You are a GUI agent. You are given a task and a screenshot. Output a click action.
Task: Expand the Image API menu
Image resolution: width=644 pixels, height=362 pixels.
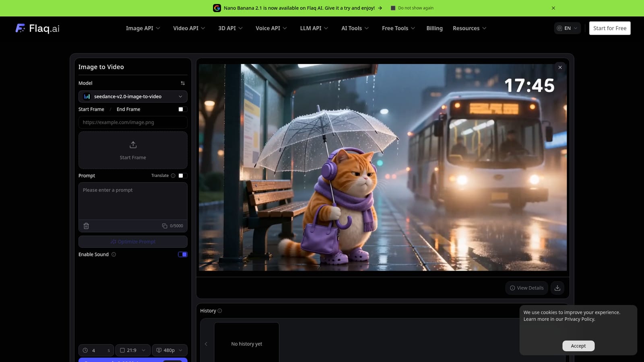[143, 28]
